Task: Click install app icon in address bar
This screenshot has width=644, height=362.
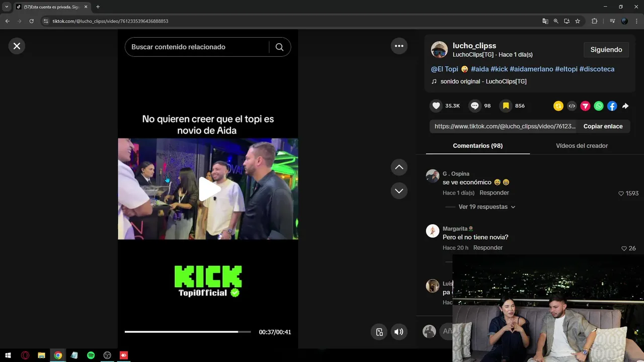Action: point(567,21)
